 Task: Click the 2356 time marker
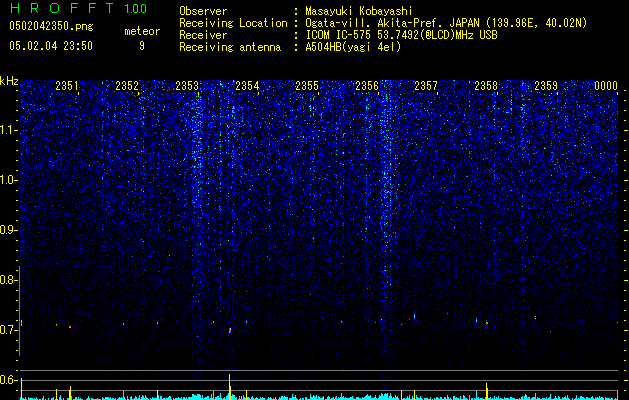[x=367, y=86]
